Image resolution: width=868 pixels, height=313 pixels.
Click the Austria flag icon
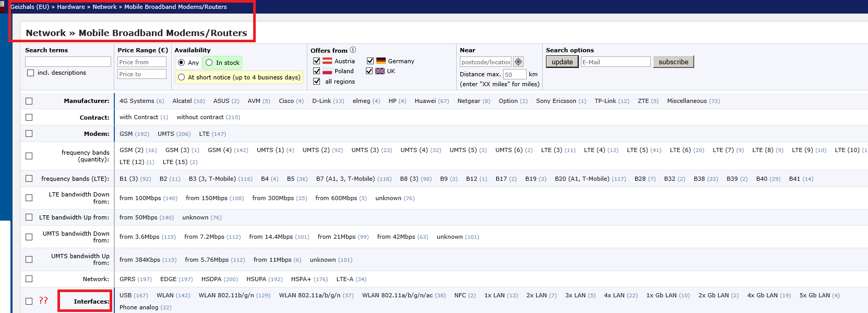click(327, 61)
